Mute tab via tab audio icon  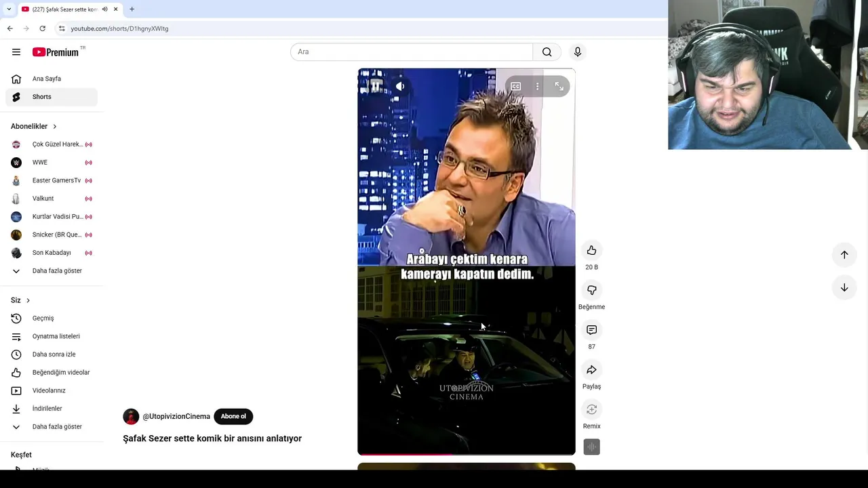[x=104, y=9]
